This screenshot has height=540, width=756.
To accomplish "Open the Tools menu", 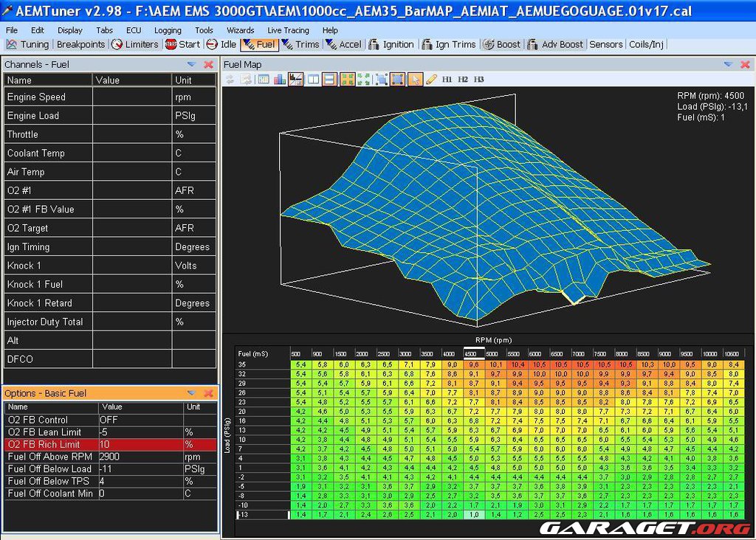I will point(204,30).
